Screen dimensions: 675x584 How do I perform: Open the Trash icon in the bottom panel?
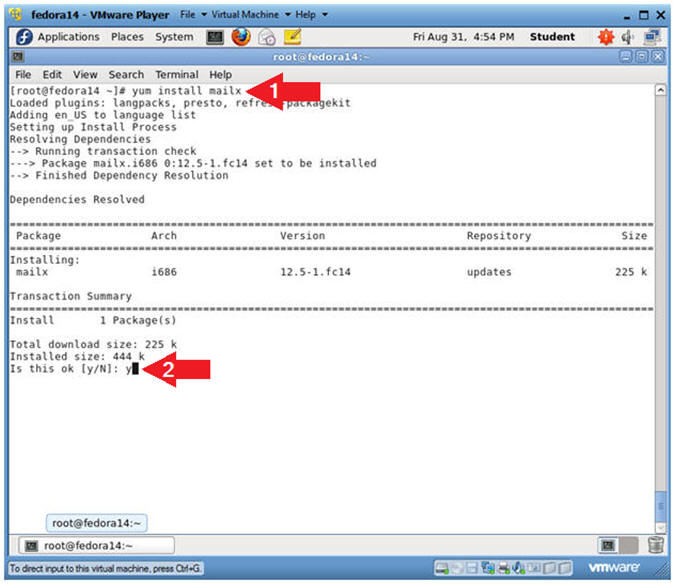pyautogui.click(x=656, y=545)
